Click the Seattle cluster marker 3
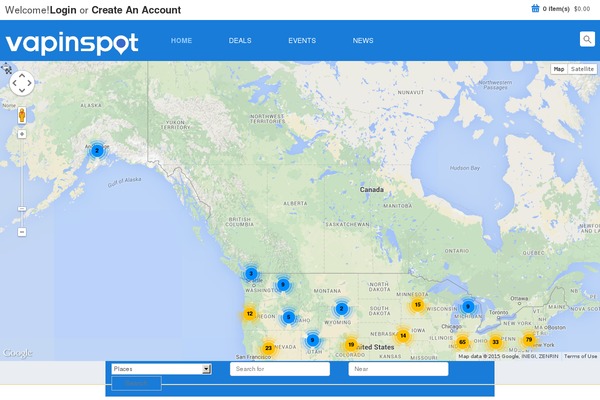 [251, 274]
